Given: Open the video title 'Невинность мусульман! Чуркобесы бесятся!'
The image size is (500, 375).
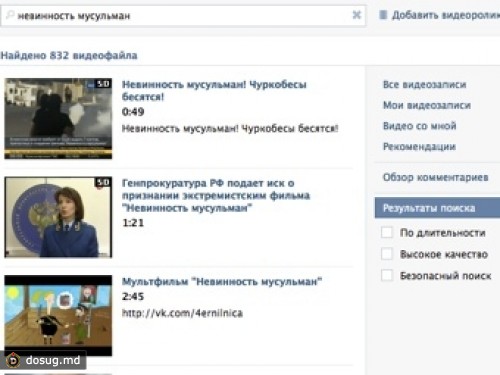Looking at the screenshot, I should 214,90.
